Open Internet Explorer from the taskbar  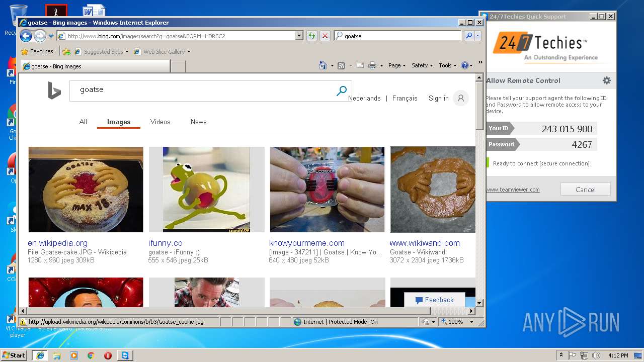40,355
